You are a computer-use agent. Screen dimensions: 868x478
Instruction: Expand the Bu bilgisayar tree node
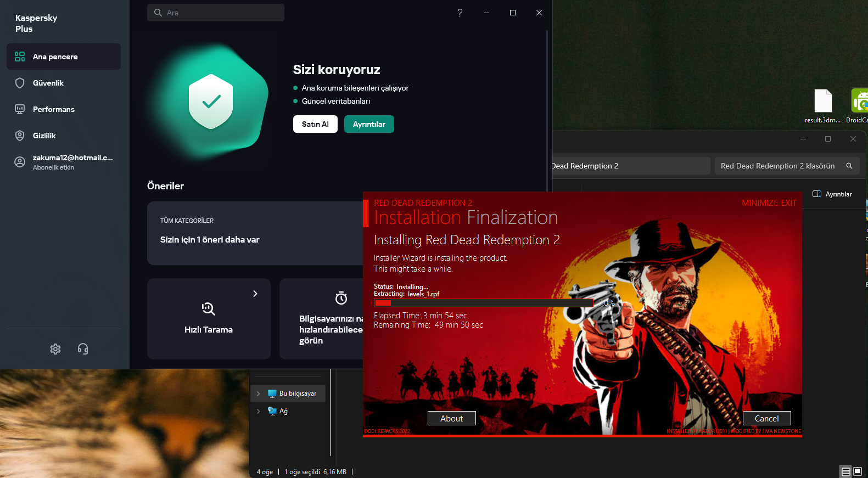[259, 393]
